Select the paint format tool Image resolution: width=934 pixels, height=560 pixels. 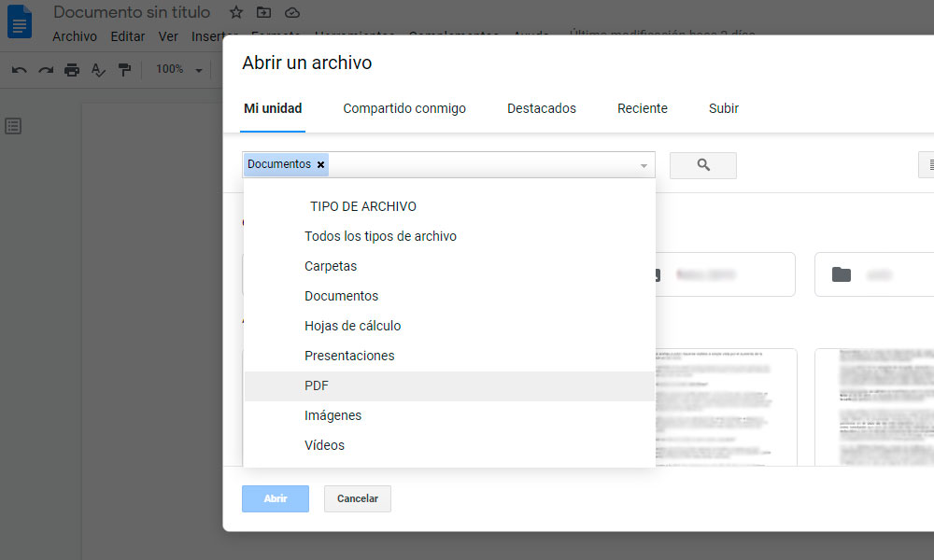coord(124,69)
